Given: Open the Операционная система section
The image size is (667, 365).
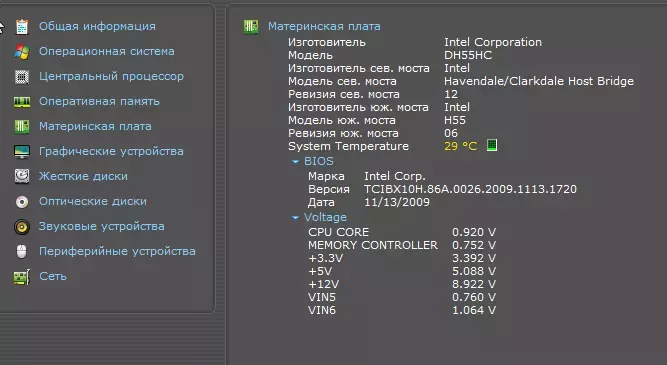Looking at the screenshot, I should click(107, 51).
